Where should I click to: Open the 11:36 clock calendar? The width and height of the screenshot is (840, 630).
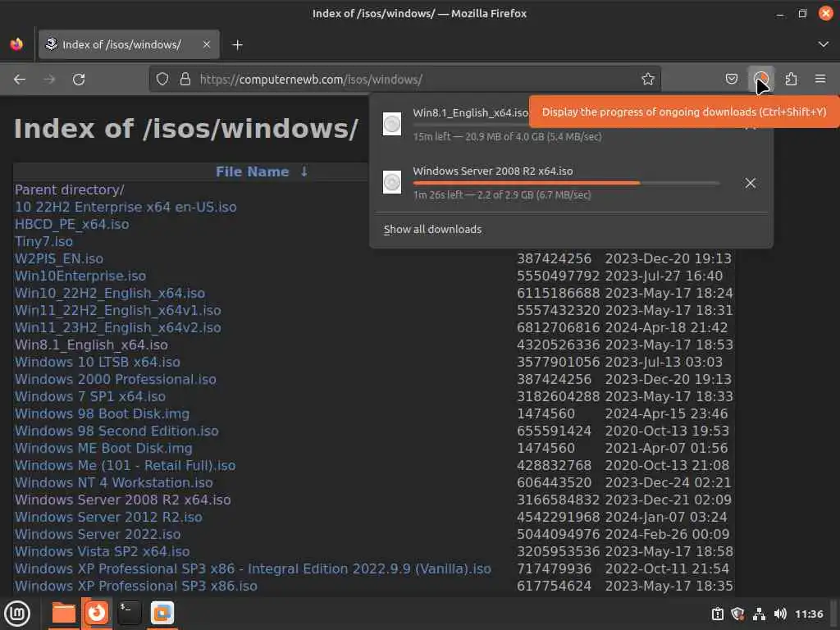809,614
